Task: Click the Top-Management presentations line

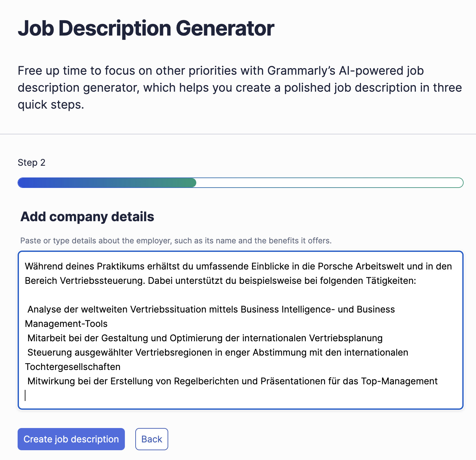Action: click(x=232, y=381)
